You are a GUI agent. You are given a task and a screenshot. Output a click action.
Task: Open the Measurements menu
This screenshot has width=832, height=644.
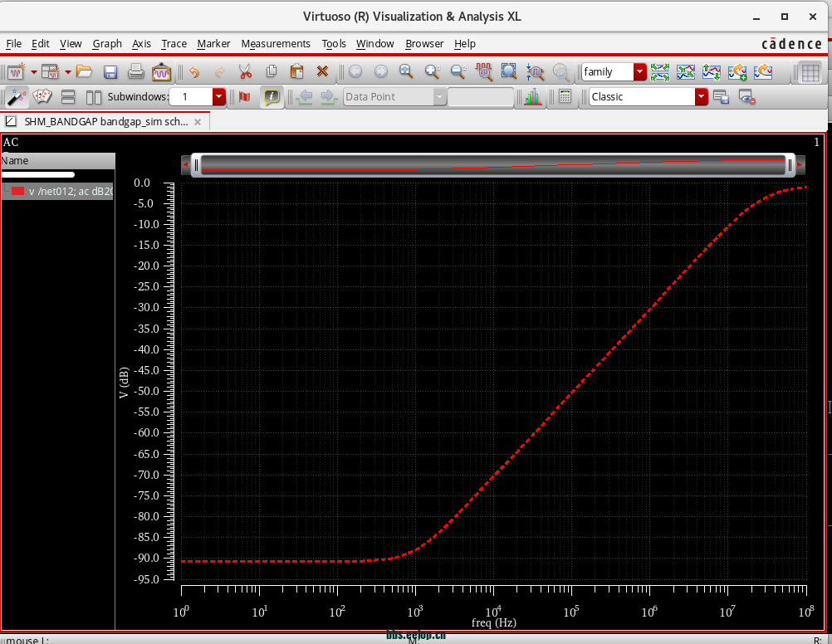(x=276, y=43)
